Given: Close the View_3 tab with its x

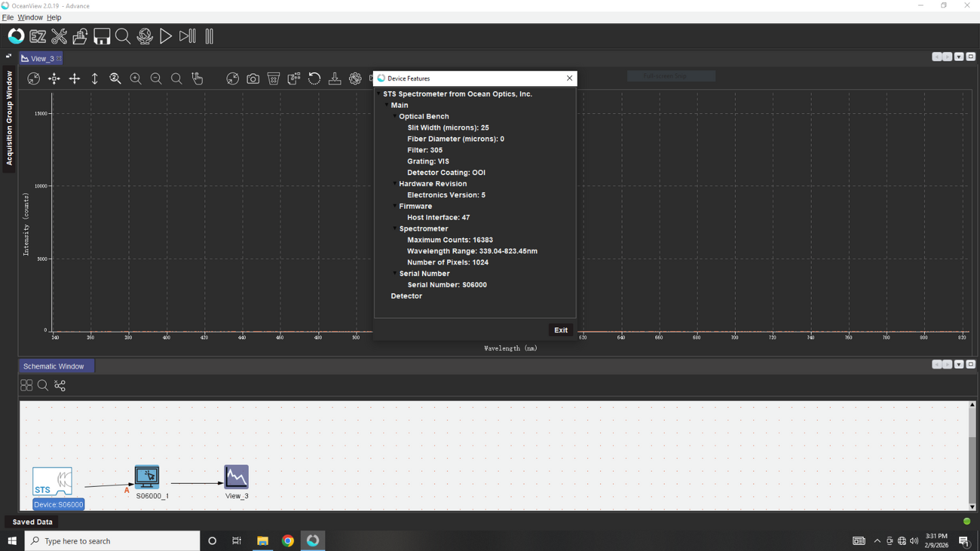Looking at the screenshot, I should [x=59, y=58].
